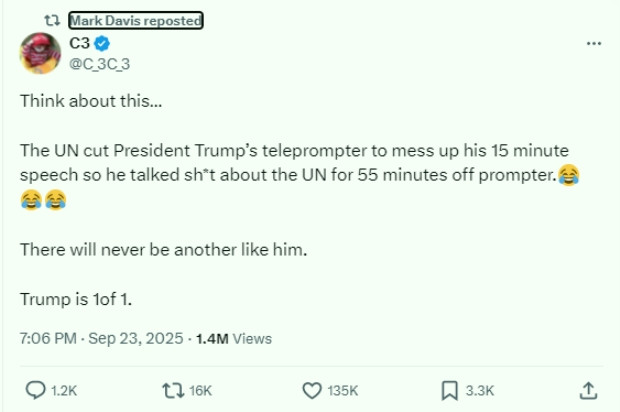Viewport: 620px width, 412px height.
Task: Open the "Mark Davis reposted" link
Action: point(135,21)
